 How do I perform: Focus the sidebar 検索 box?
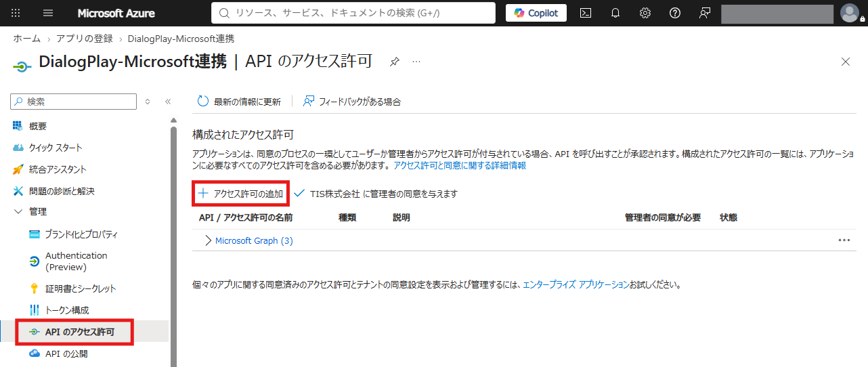point(74,102)
